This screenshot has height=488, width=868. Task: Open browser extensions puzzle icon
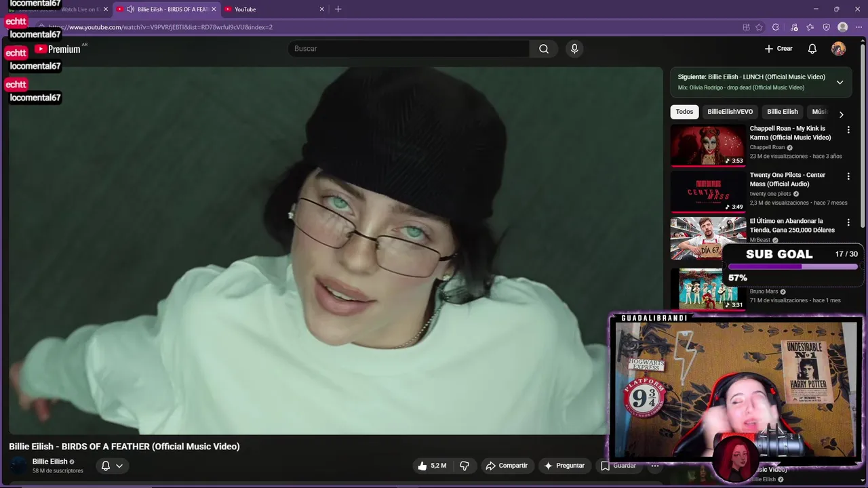tap(775, 27)
